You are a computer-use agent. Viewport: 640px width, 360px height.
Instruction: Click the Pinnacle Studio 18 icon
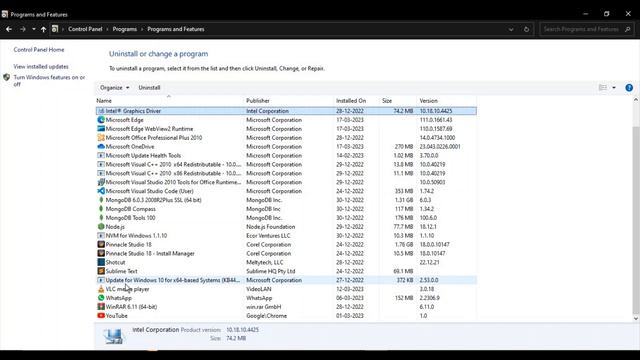101,244
